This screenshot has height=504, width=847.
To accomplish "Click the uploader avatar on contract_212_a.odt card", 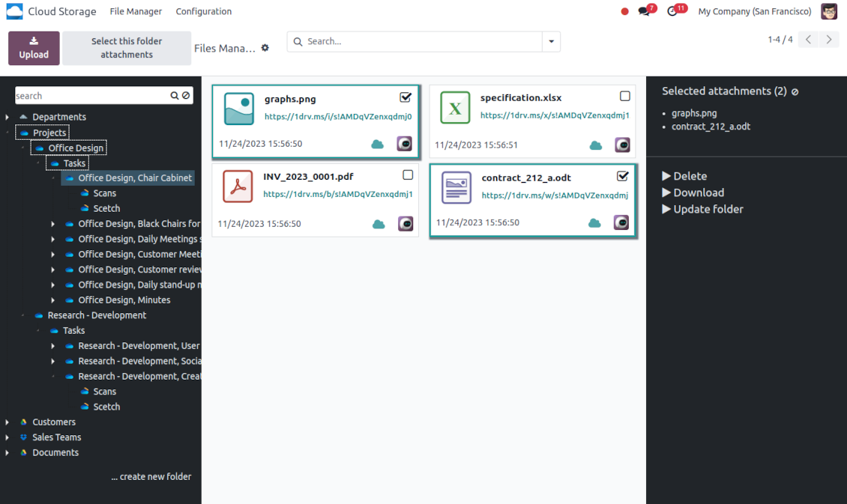I will [x=621, y=222].
